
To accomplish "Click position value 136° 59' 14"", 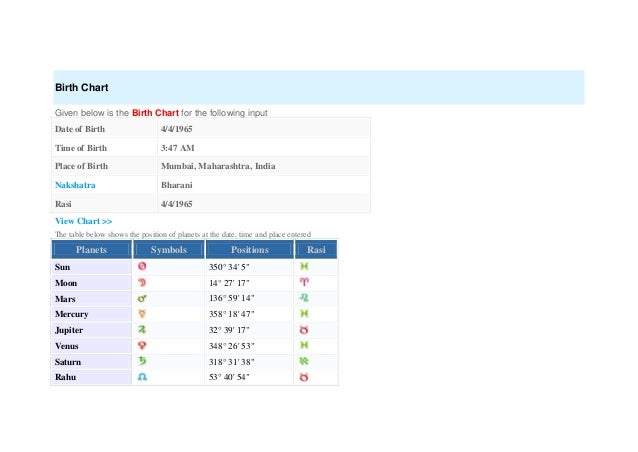I will (232, 298).
